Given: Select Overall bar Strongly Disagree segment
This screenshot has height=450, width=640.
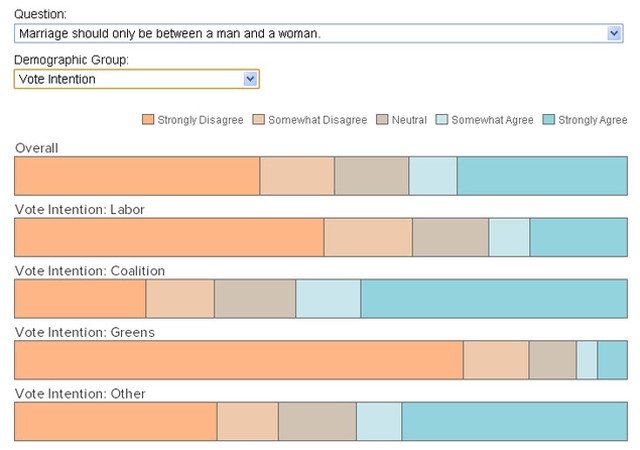Looking at the screenshot, I should coord(137,176).
